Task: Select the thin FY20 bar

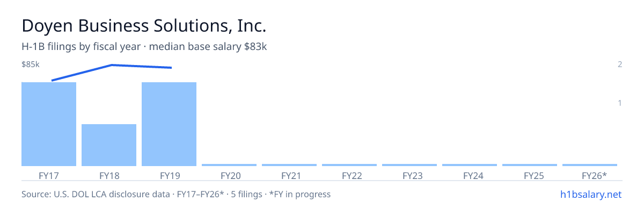Action: [x=229, y=165]
